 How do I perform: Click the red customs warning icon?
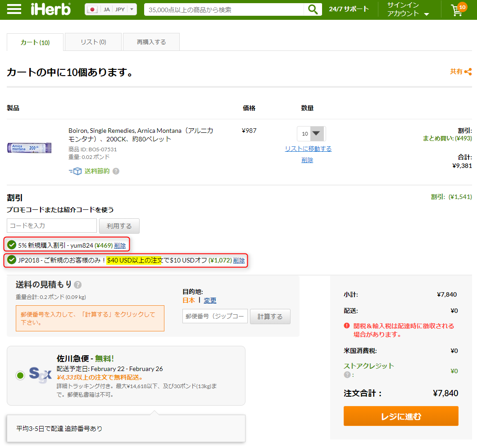347,326
